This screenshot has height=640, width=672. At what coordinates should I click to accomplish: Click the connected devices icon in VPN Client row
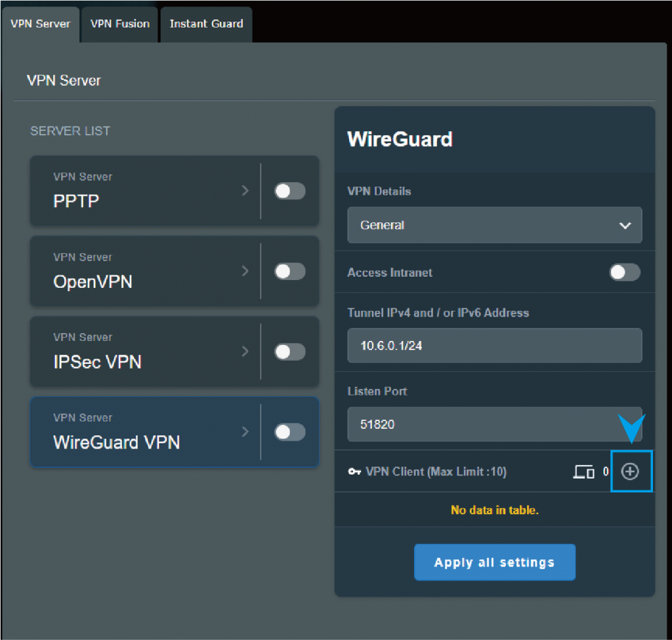583,471
